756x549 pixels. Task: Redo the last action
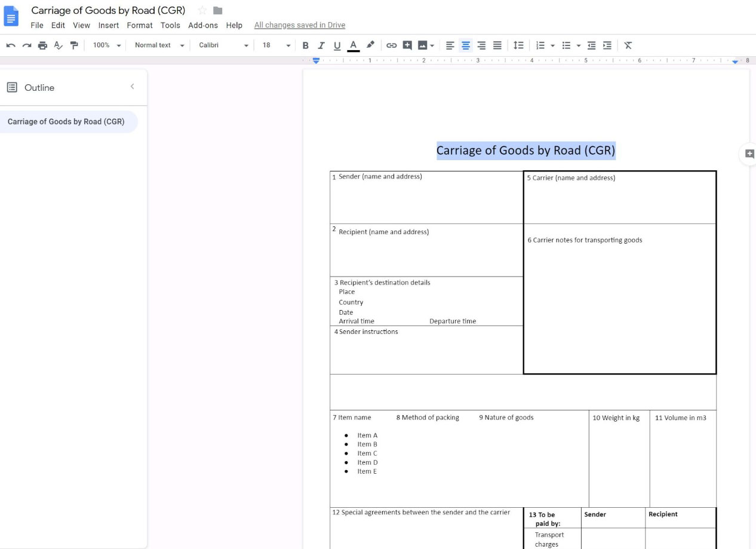point(27,45)
